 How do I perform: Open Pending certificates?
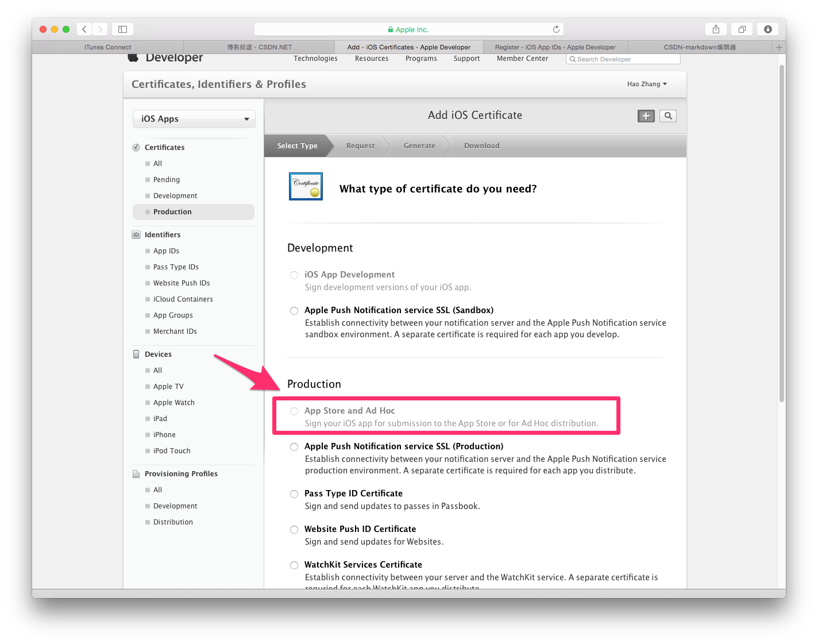[167, 180]
